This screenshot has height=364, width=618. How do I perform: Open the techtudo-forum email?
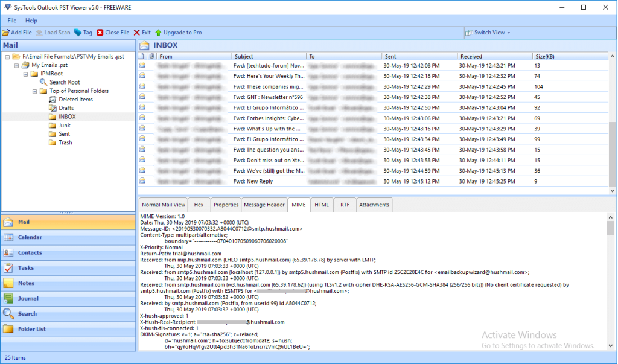(x=373, y=66)
